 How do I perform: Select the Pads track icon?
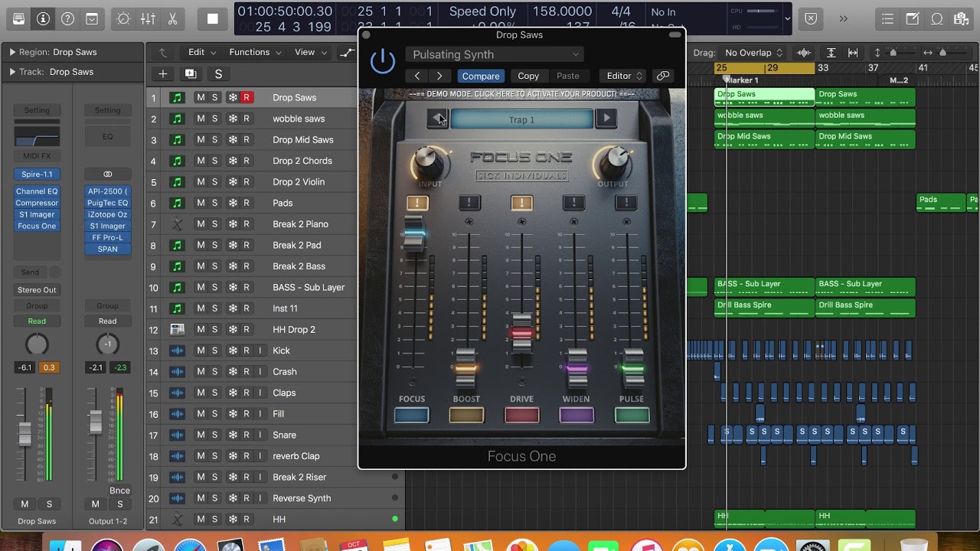pos(177,203)
